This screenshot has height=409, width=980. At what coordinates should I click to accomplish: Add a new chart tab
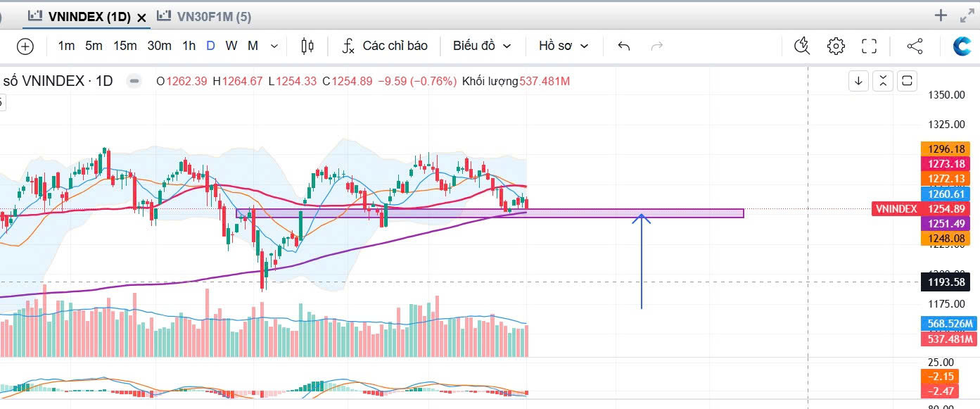pos(941,15)
